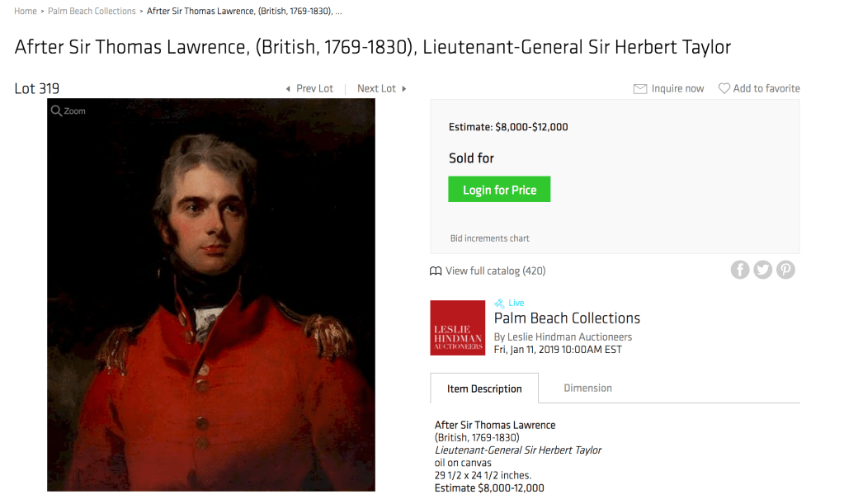Viewport: 844px width, 504px height.
Task: Share the lot on Twitter
Action: (762, 270)
